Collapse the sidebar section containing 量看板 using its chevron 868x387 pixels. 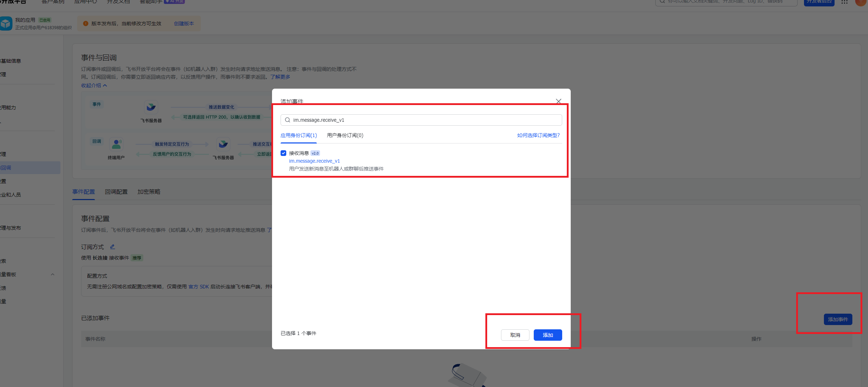(53, 274)
